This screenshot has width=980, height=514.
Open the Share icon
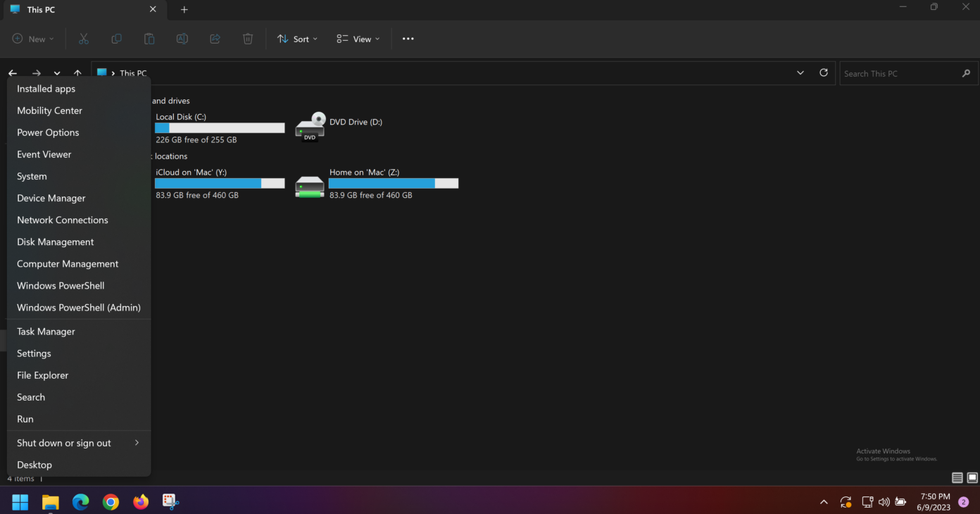(215, 39)
